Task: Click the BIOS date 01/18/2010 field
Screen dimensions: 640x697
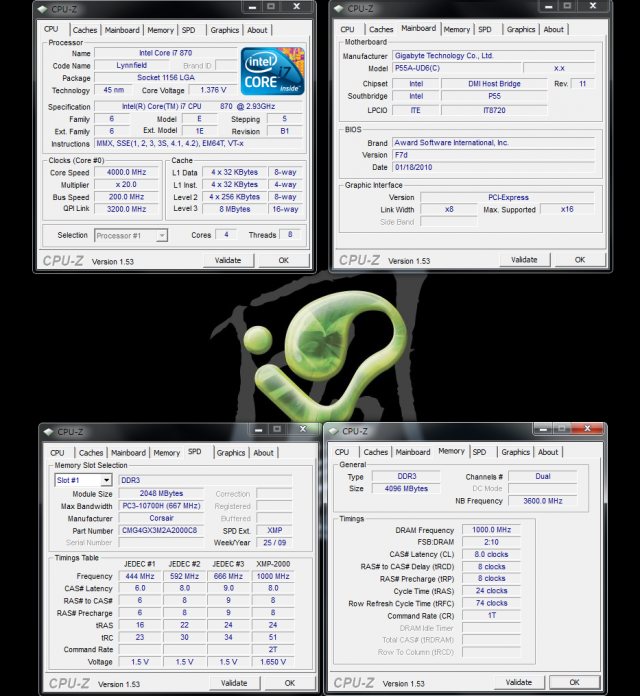Action: 493,168
